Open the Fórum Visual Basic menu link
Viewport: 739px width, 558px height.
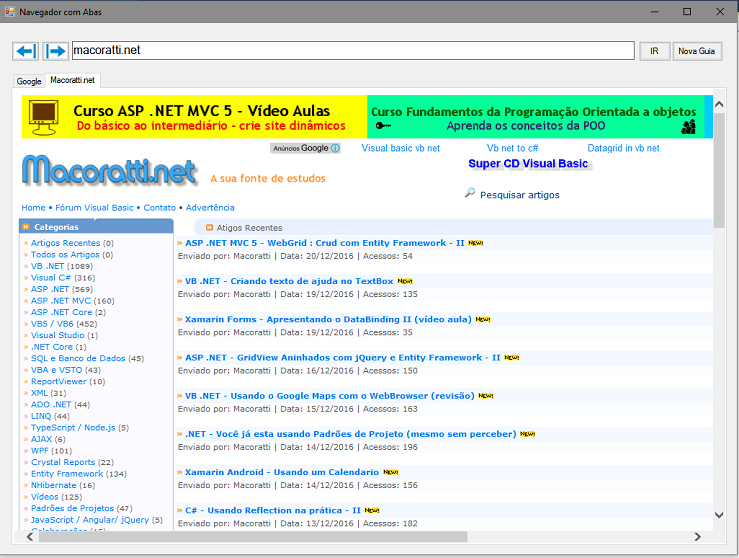(94, 208)
